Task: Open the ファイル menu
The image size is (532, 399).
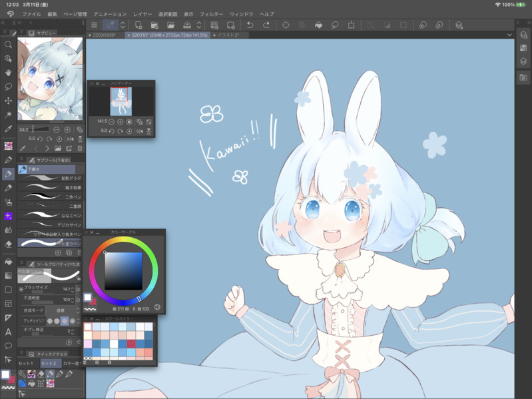Action: coord(31,14)
